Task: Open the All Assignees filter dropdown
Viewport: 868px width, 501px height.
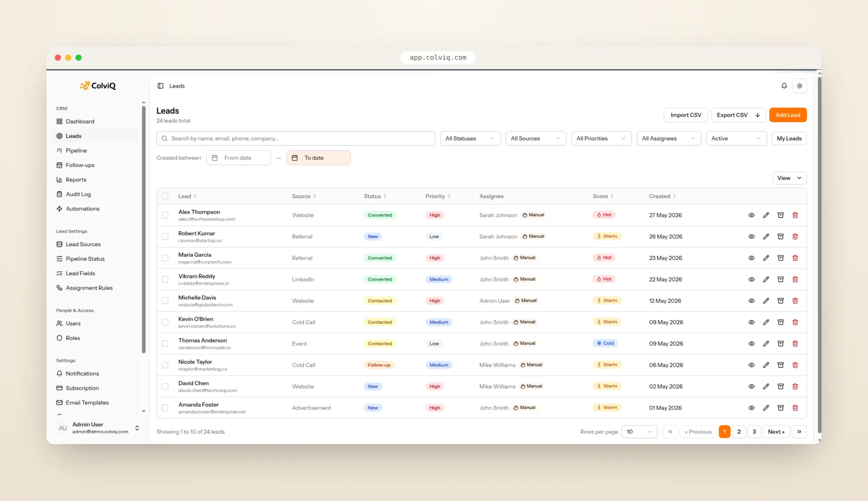Action: 668,138
